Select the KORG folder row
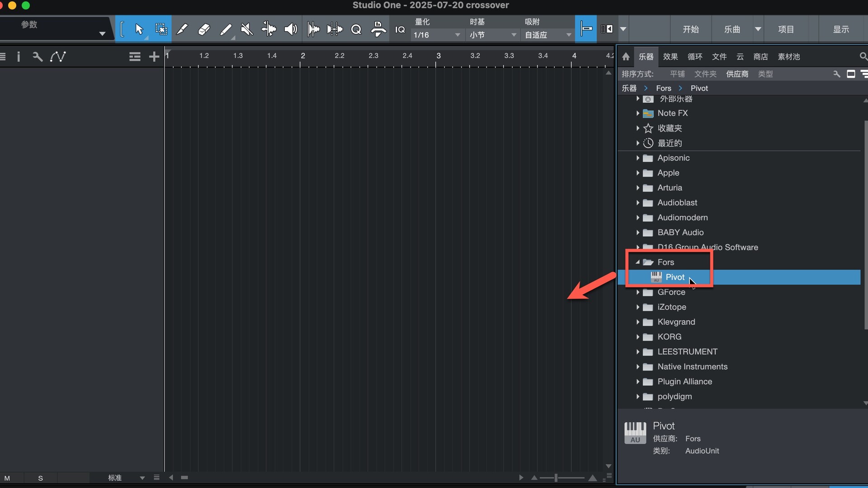 click(x=739, y=337)
